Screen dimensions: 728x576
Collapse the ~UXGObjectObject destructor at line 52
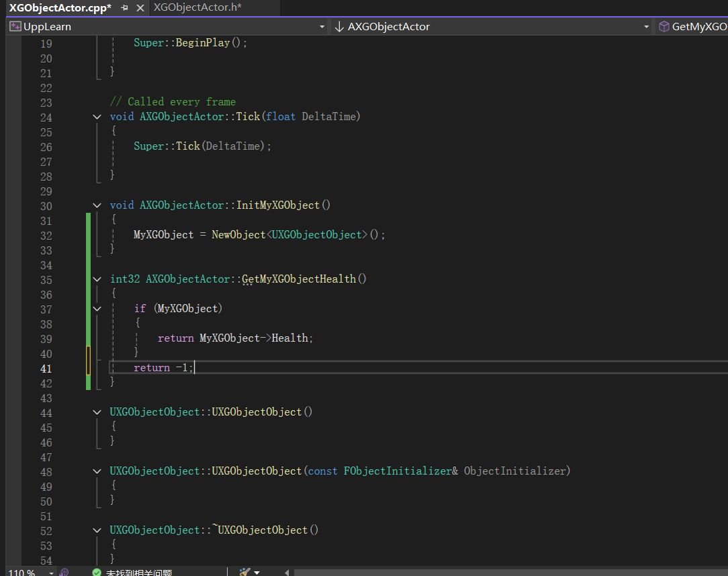click(97, 530)
